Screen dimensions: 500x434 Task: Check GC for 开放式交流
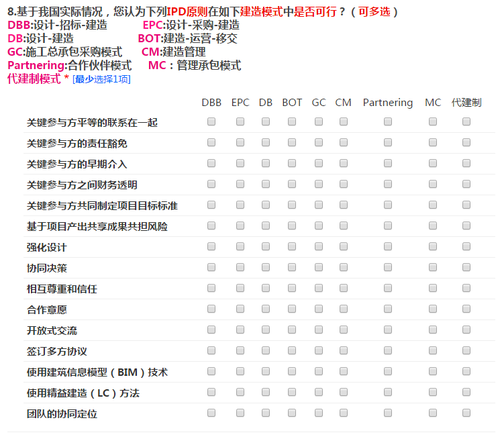pos(319,330)
